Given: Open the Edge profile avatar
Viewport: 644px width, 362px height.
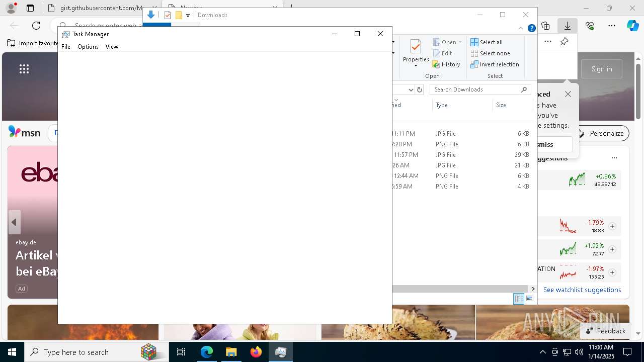Looking at the screenshot, I should (11, 8).
